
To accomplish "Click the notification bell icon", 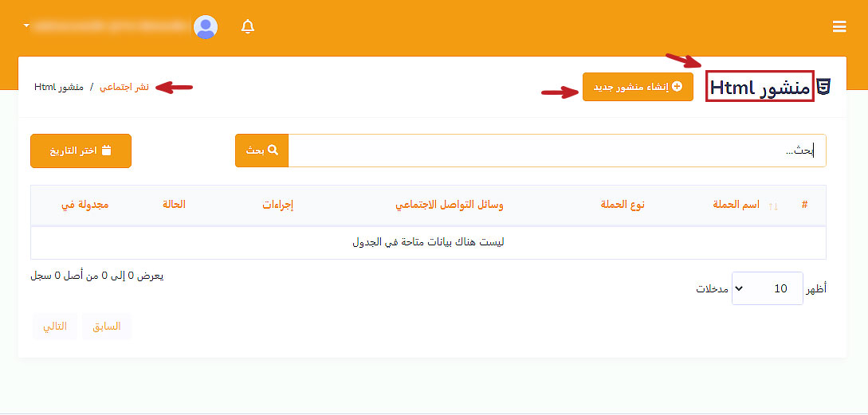I will [248, 27].
